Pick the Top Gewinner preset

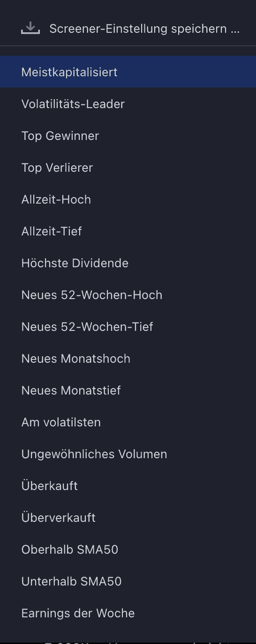pyautogui.click(x=128, y=136)
